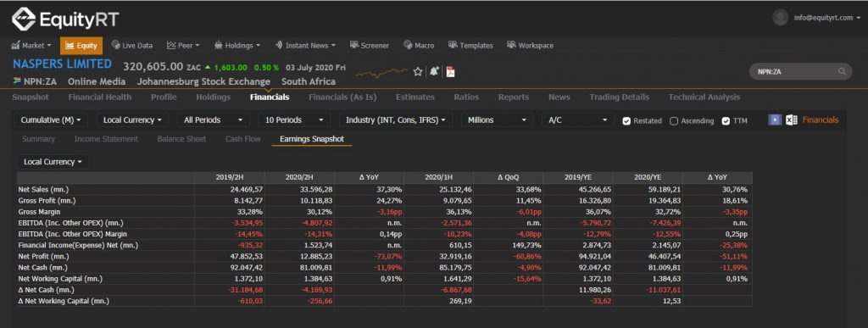Expand the Millions unit dropdown
The height and width of the screenshot is (328, 868).
(497, 120)
